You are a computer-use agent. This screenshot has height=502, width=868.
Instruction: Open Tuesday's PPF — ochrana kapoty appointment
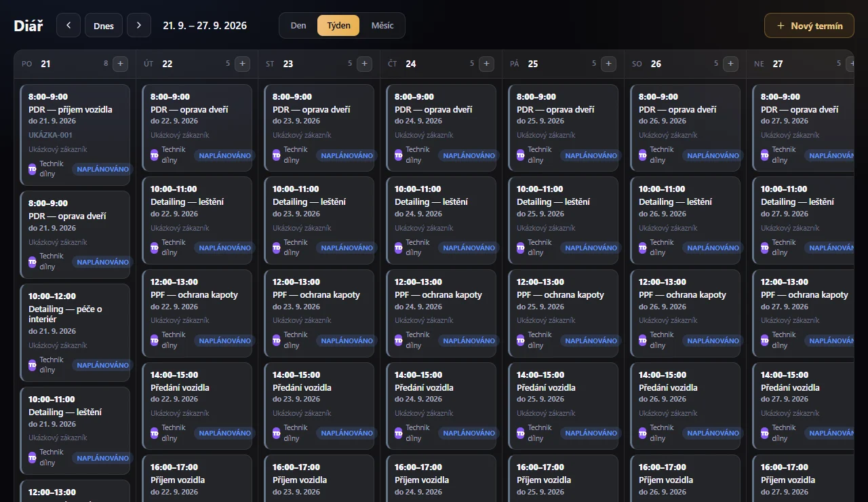click(x=197, y=313)
